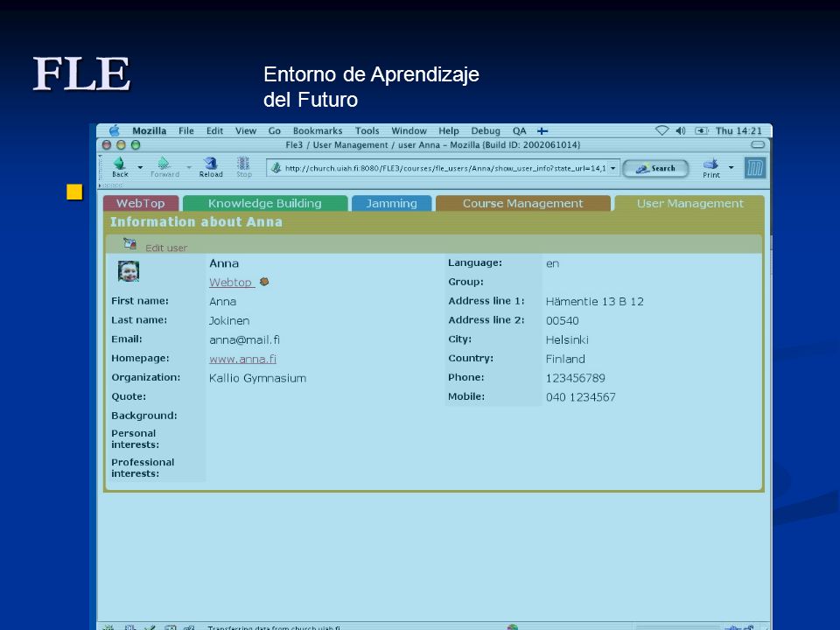The width and height of the screenshot is (840, 630).
Task: Switch to the Knowledge Building tab
Action: pyautogui.click(x=265, y=203)
